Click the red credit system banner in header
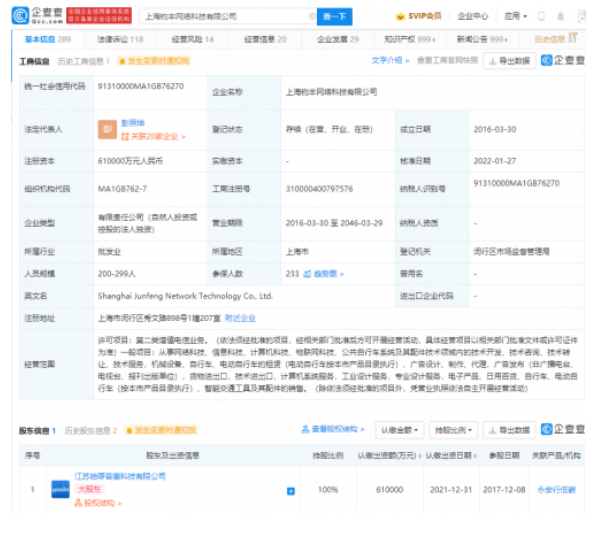614x540 pixels. click(99, 16)
